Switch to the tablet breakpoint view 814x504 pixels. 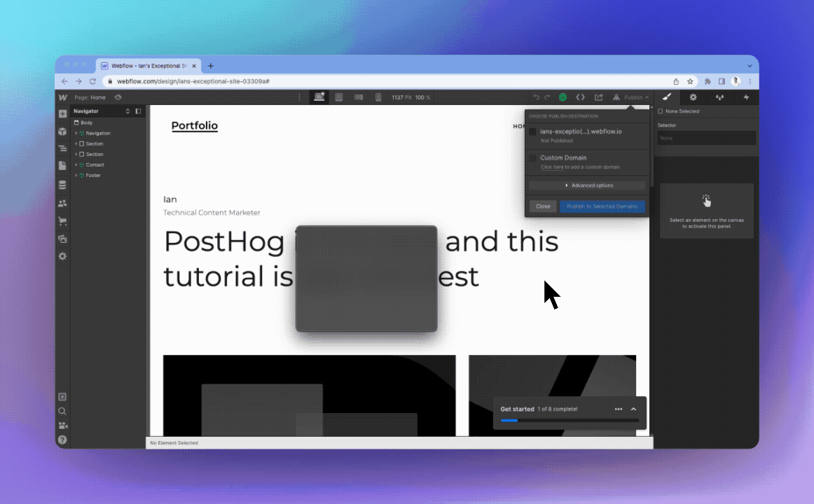[339, 97]
